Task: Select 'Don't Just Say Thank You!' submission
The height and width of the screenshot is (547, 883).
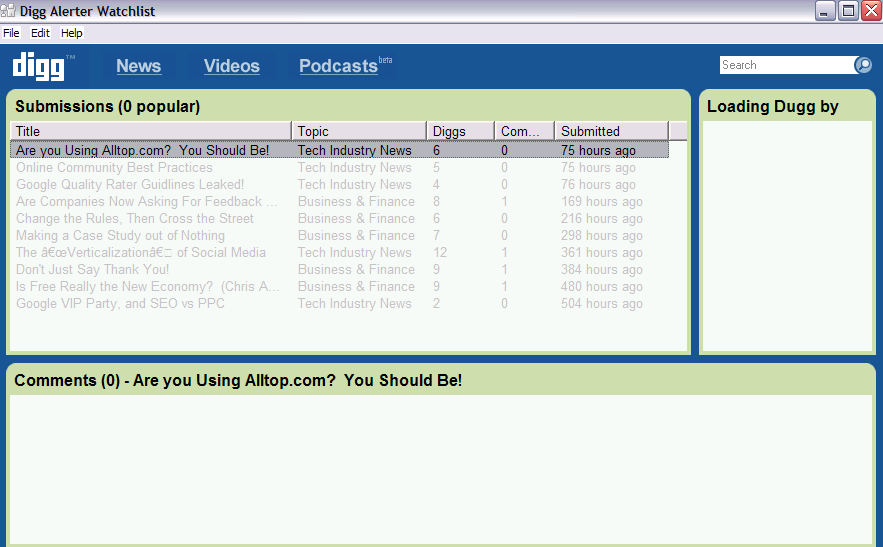Action: click(x=340, y=269)
